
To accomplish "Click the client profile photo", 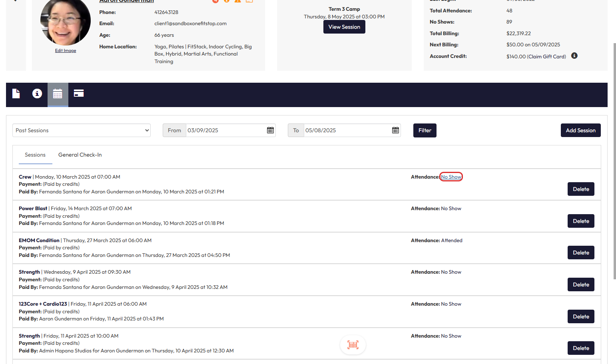I will (x=66, y=22).
